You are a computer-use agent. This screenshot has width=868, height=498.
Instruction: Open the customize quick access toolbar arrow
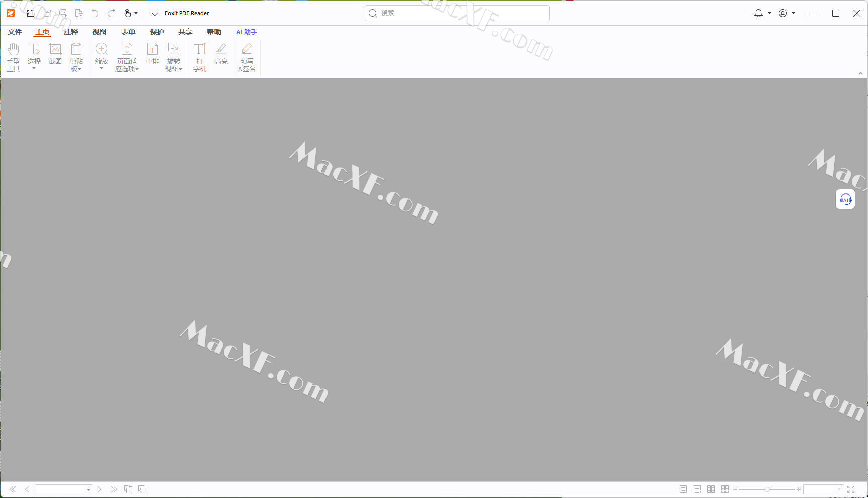[x=155, y=13]
